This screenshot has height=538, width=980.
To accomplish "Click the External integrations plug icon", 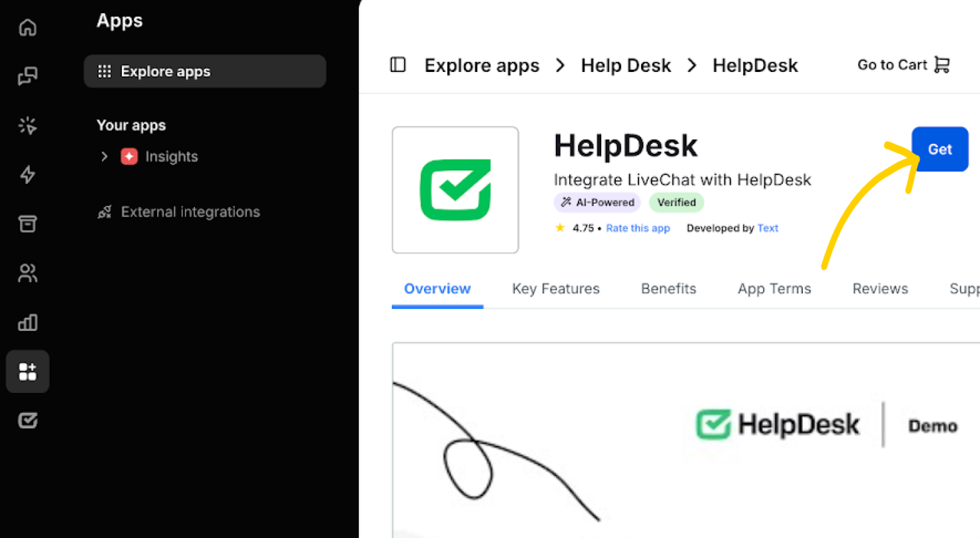I will [x=105, y=212].
